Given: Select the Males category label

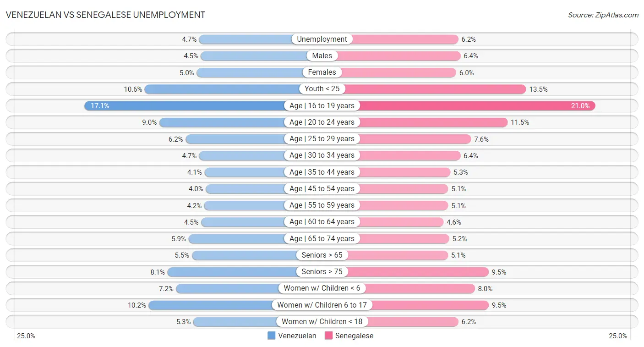Looking at the screenshot, I should (x=322, y=56).
